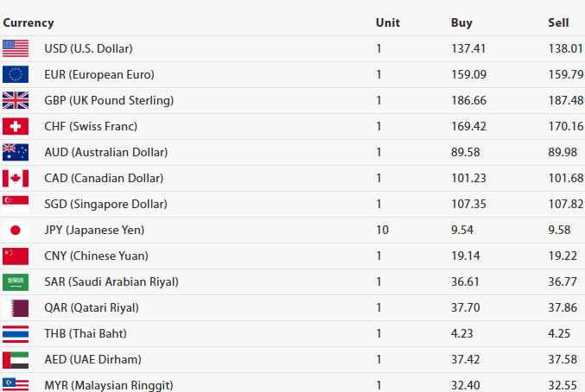Click the Currency column header
This screenshot has width=585, height=392.
coord(29,23)
